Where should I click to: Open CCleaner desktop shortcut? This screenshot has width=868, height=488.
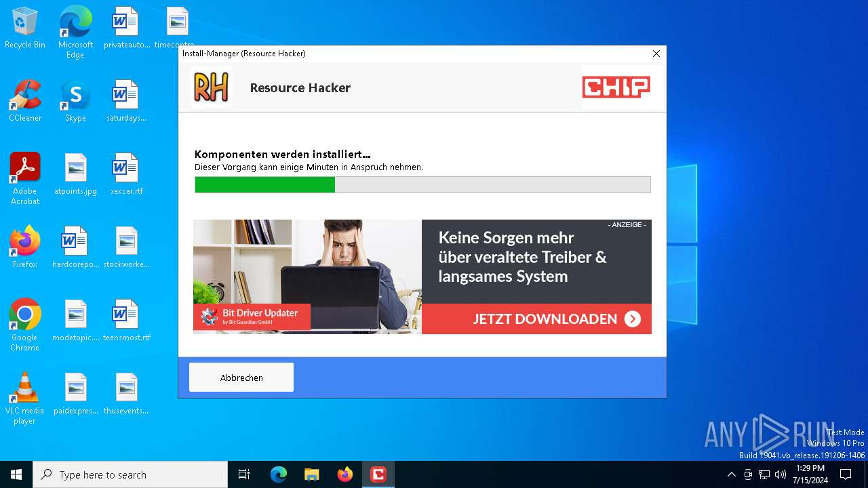pyautogui.click(x=25, y=101)
